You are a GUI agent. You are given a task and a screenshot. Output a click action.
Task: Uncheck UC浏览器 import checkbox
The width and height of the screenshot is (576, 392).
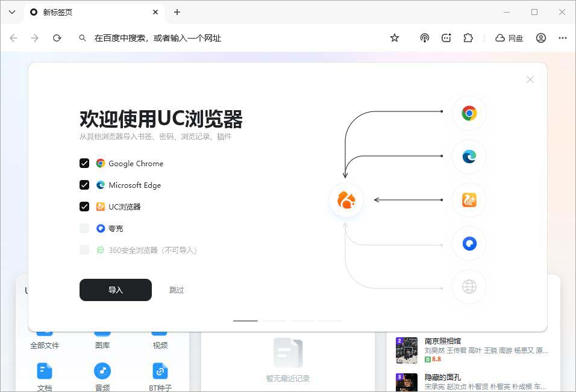coord(84,207)
